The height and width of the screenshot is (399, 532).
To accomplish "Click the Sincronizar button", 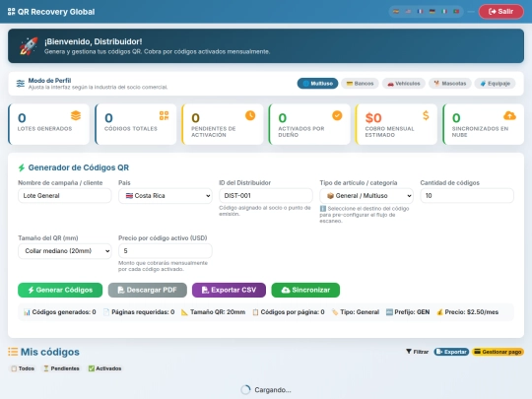I will pos(305,290).
